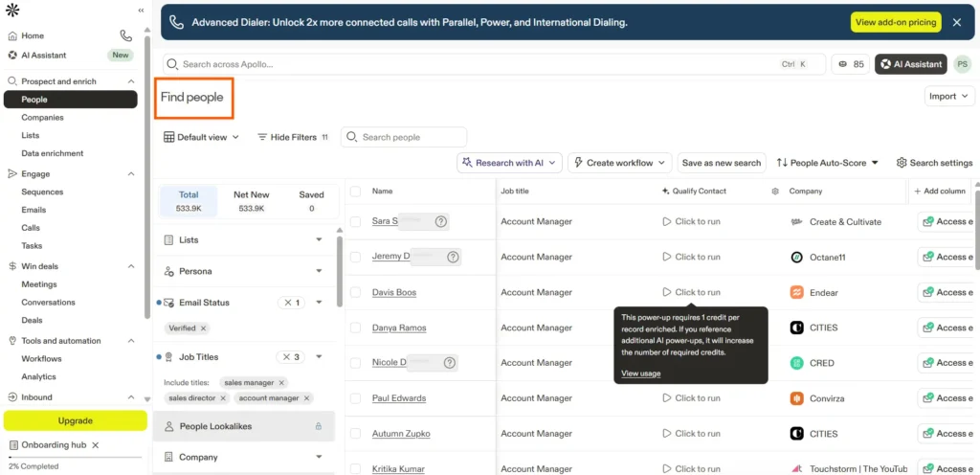This screenshot has width=980, height=475.
Task: Select the Total tab
Action: click(189, 200)
